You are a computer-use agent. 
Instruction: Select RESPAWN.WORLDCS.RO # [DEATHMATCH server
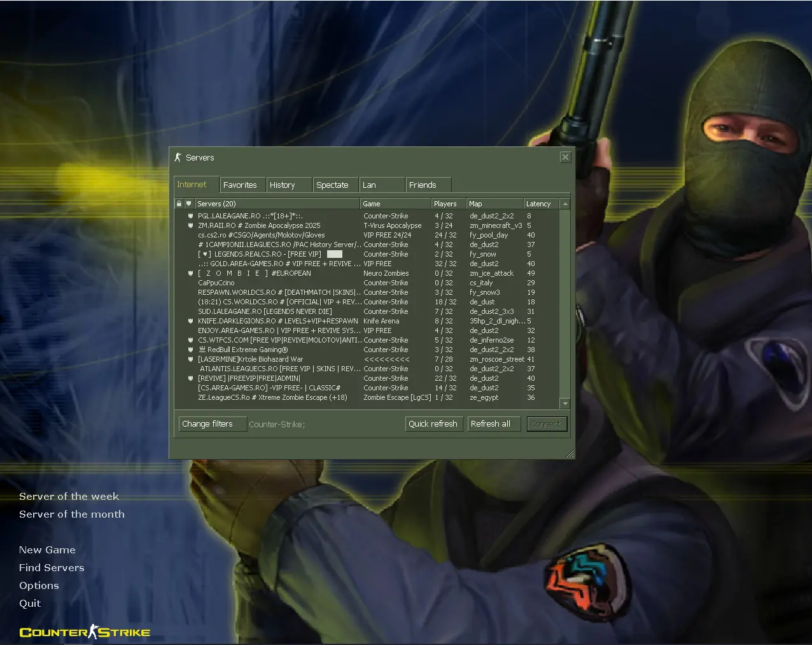[367, 292]
